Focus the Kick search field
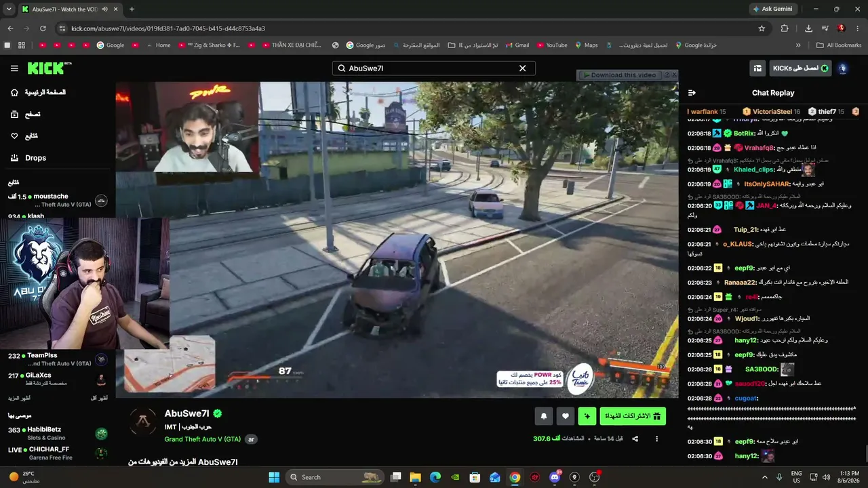868x488 pixels. point(433,68)
